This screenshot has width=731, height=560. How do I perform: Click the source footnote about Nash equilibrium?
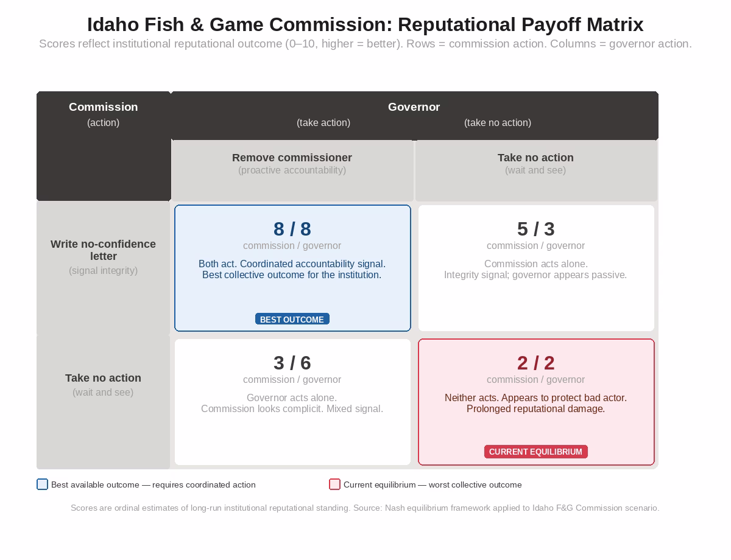365,508
